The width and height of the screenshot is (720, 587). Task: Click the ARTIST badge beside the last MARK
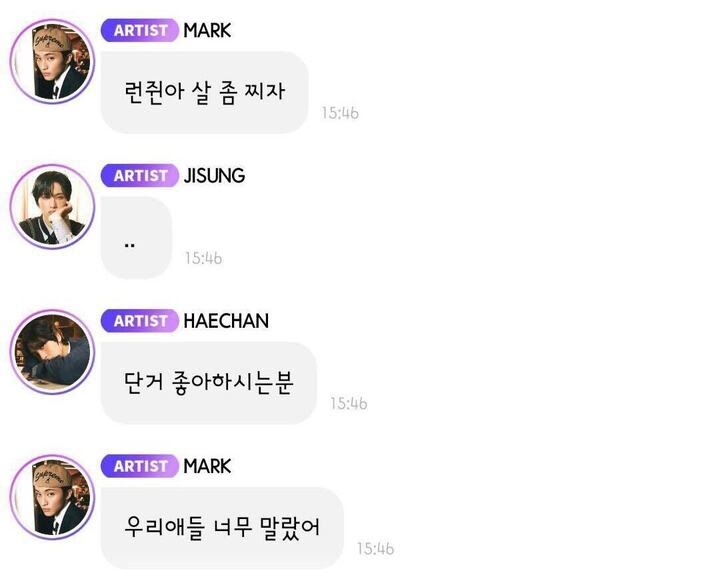pos(140,466)
